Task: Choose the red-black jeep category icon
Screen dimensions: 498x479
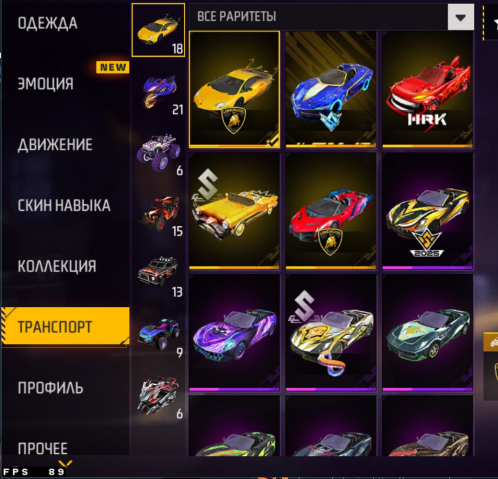Action: (159, 213)
